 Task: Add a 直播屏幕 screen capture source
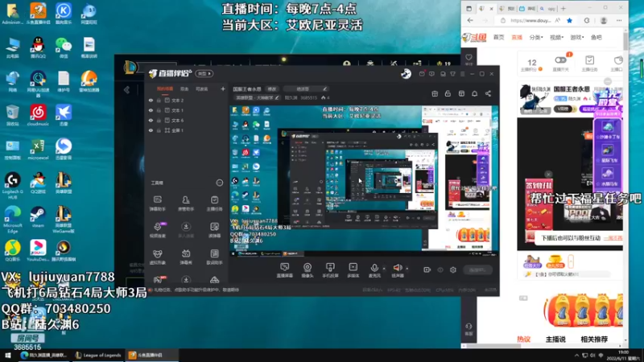click(x=284, y=270)
